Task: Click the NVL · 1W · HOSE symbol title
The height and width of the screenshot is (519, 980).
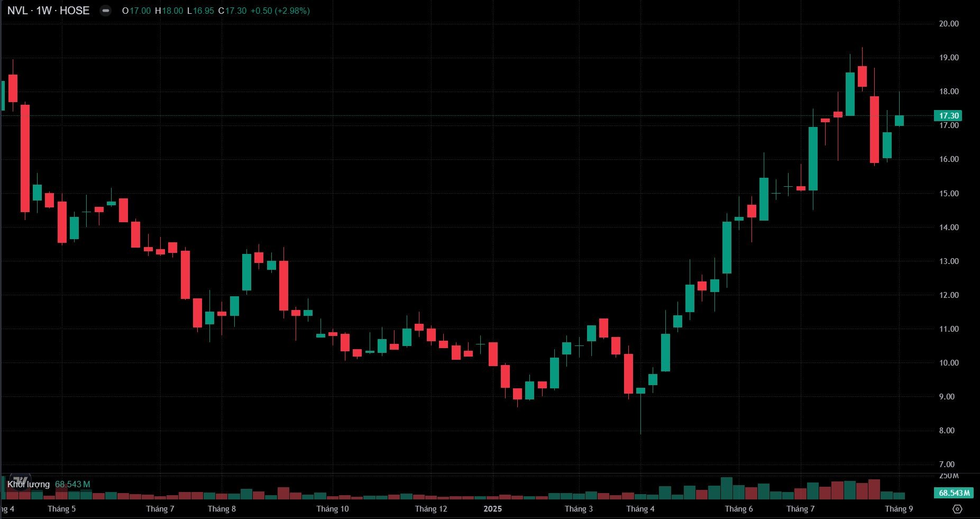Action: (48, 11)
